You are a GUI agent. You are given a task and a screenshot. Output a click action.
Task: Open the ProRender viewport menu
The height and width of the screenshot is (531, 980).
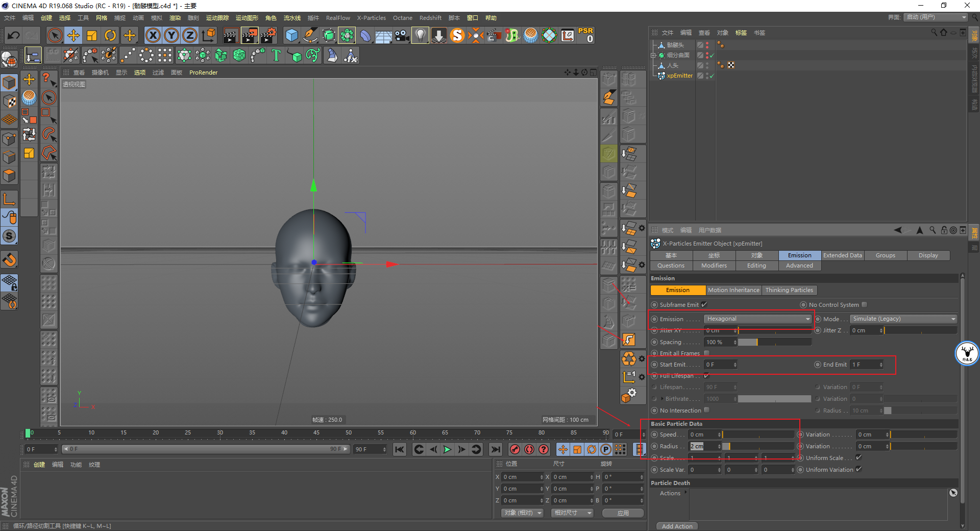203,73
